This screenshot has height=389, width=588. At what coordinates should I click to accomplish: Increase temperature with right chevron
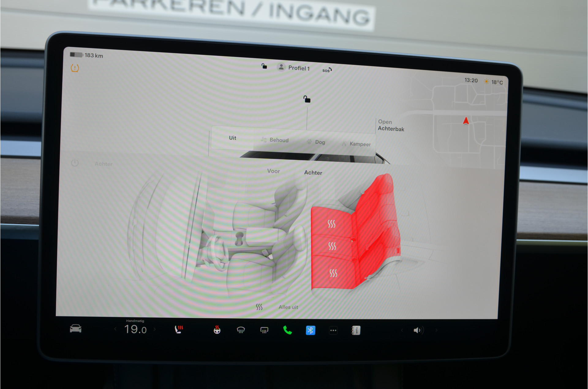tap(155, 329)
